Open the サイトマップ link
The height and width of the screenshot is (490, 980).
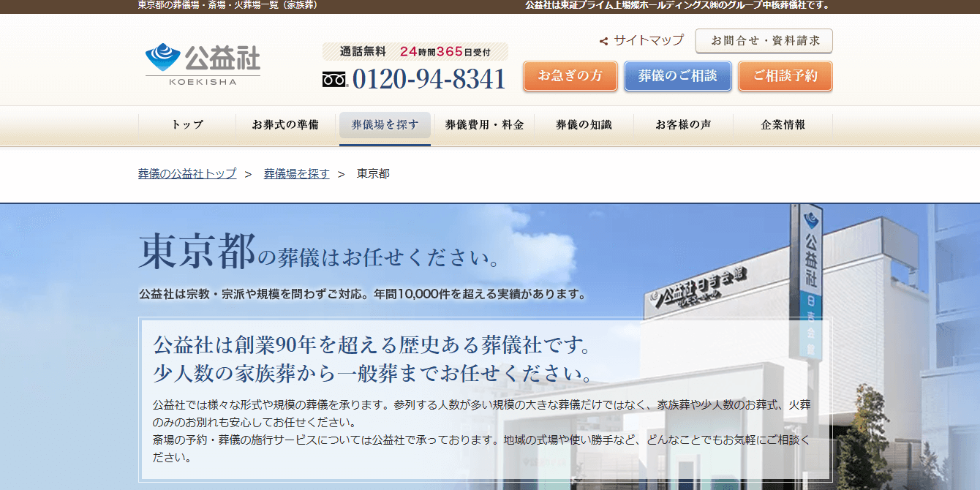pos(648,40)
